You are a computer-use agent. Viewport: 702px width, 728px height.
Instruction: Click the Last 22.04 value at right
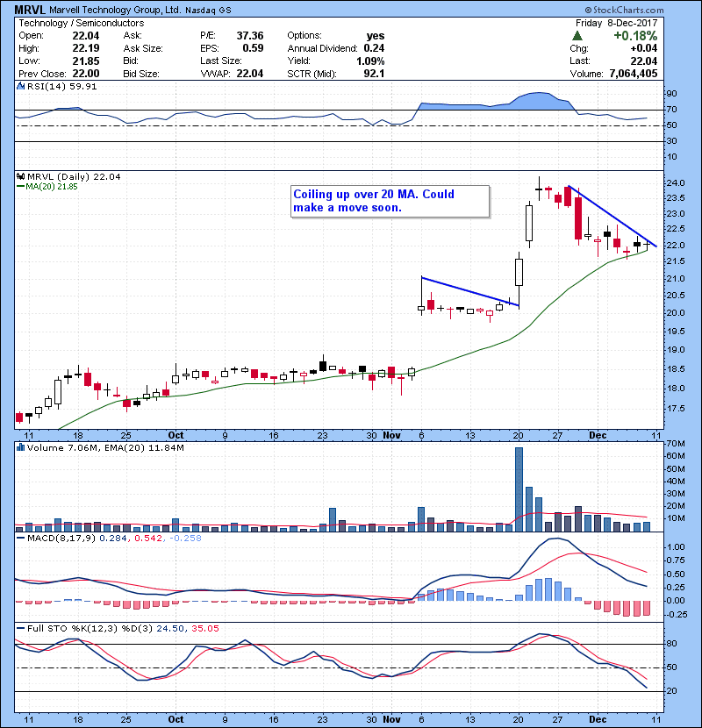(644, 61)
